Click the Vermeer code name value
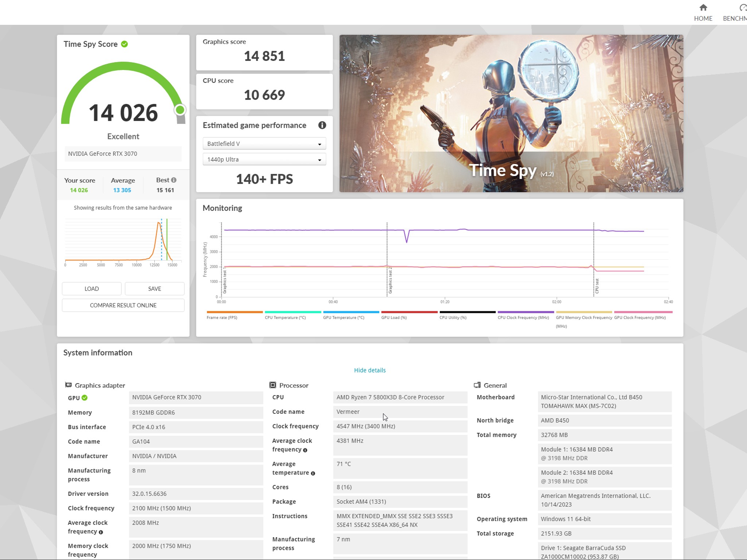This screenshot has height=560, width=747. pos(400,412)
